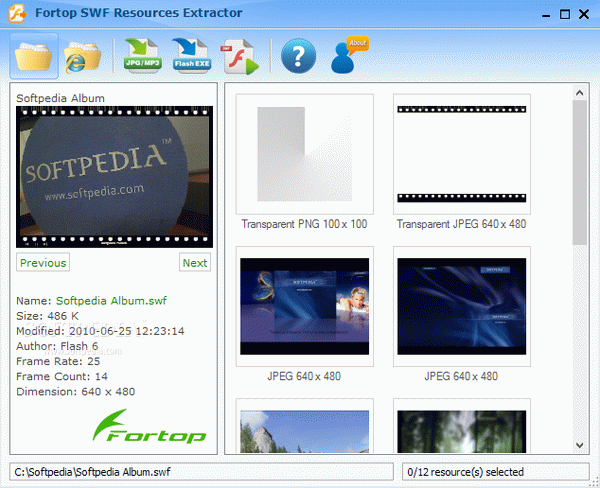Viewport: 600px width, 488px height.
Task: Play the SWF with Flash player icon
Action: 240,57
